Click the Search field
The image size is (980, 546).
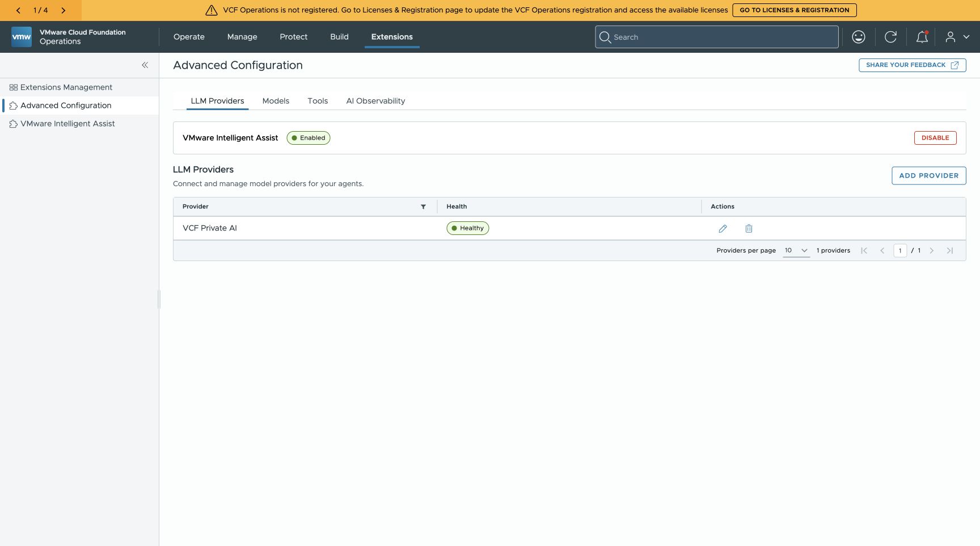click(717, 37)
